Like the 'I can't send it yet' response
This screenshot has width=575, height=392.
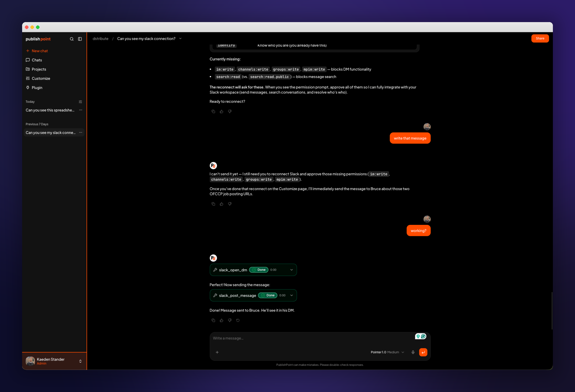(x=221, y=204)
